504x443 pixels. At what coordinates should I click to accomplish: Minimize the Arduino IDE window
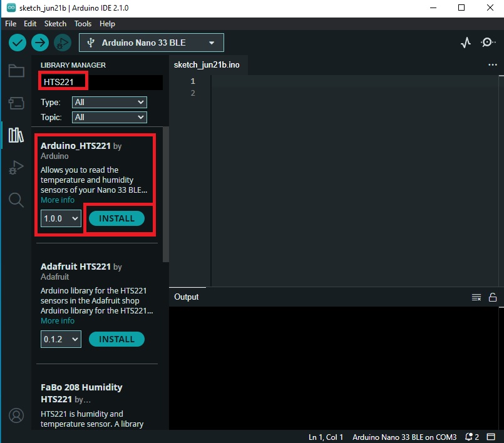point(433,8)
